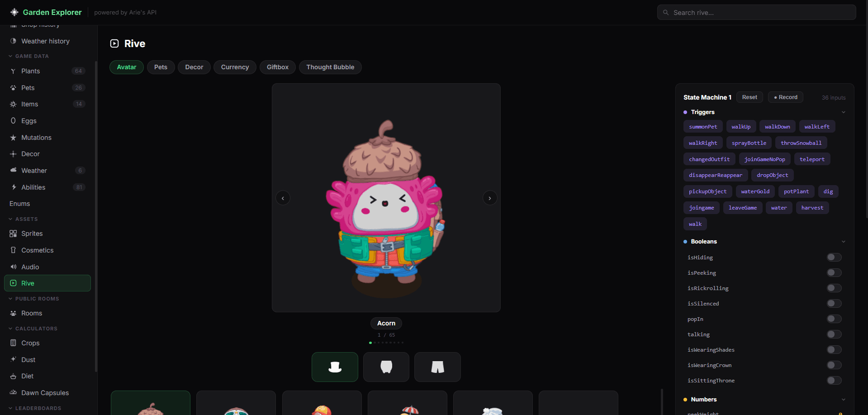Toggle the isHiding boolean switch

834,258
